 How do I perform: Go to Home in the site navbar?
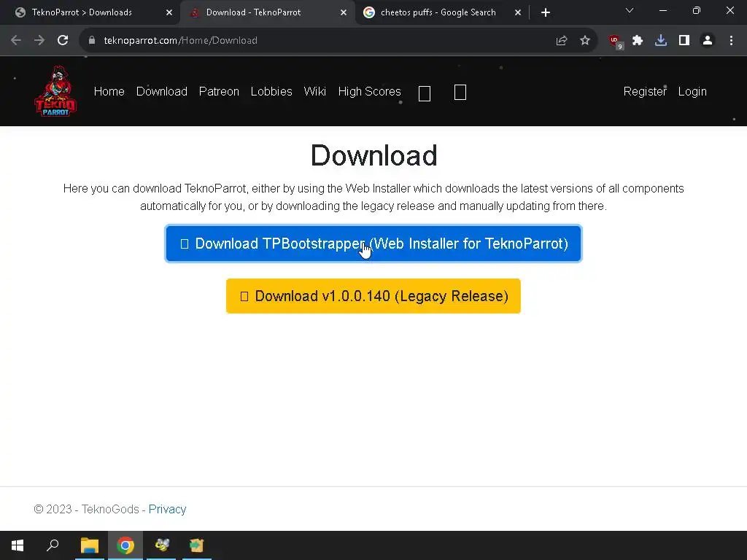(x=109, y=91)
